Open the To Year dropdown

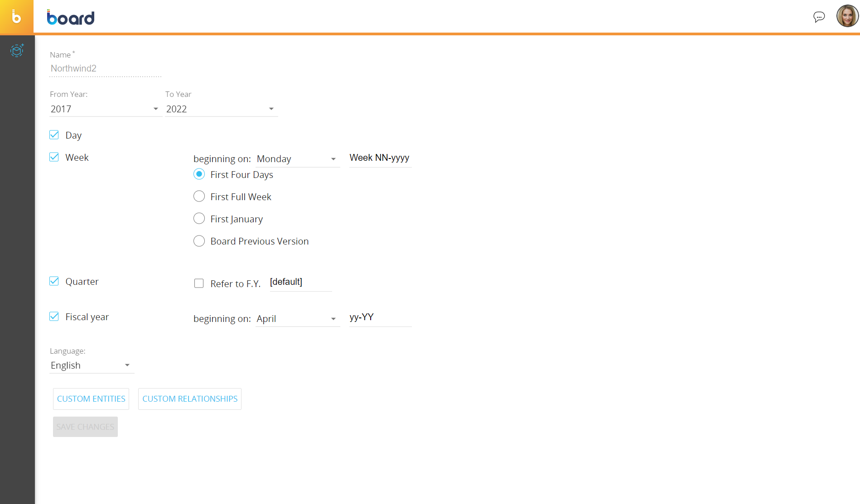click(x=221, y=109)
